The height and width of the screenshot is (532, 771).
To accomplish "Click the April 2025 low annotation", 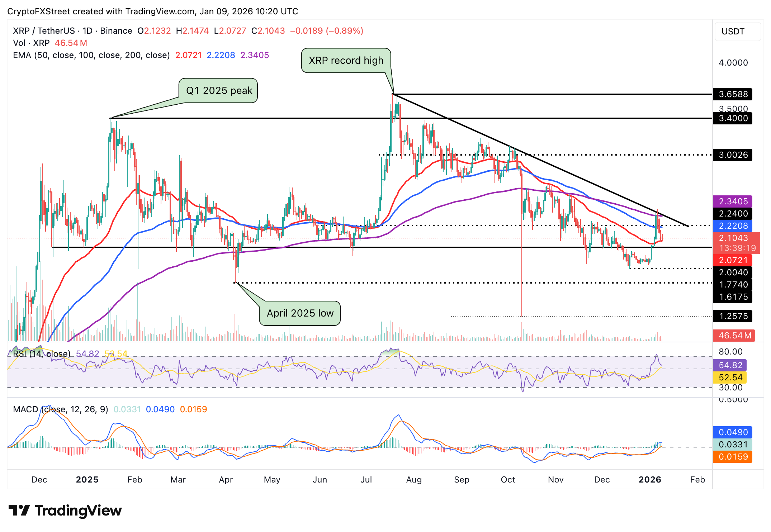I will coord(300,313).
